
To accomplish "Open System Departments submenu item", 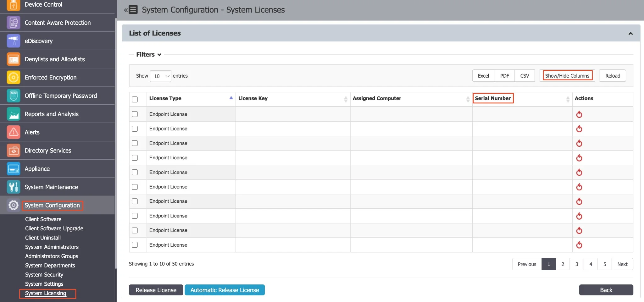I will coord(50,266).
